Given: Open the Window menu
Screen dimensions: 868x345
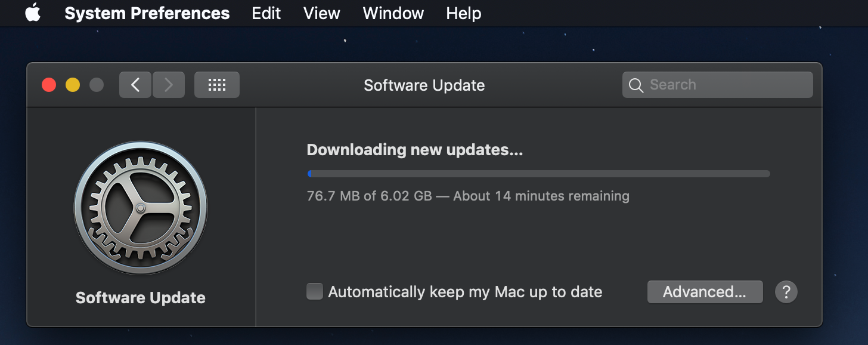Looking at the screenshot, I should point(393,13).
